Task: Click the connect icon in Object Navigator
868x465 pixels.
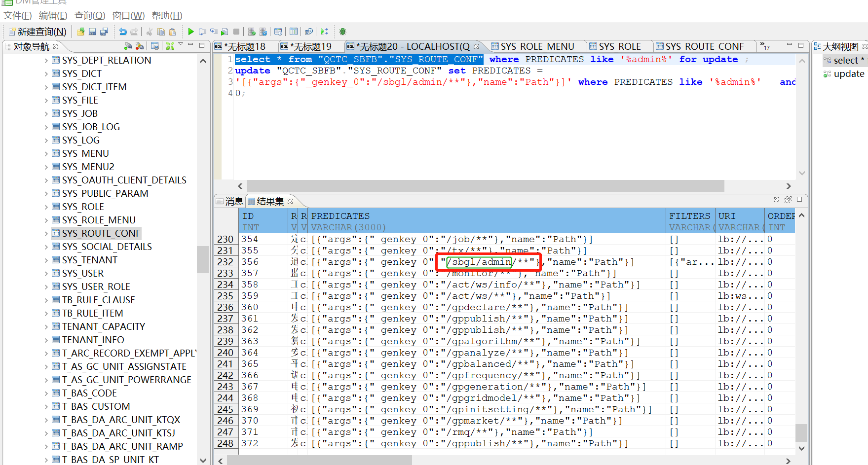Action: pos(128,46)
